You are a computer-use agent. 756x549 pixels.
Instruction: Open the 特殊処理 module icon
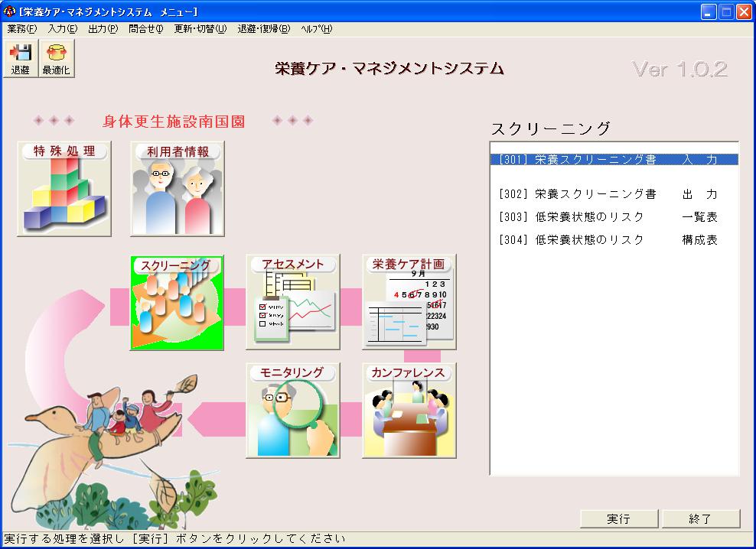click(64, 188)
